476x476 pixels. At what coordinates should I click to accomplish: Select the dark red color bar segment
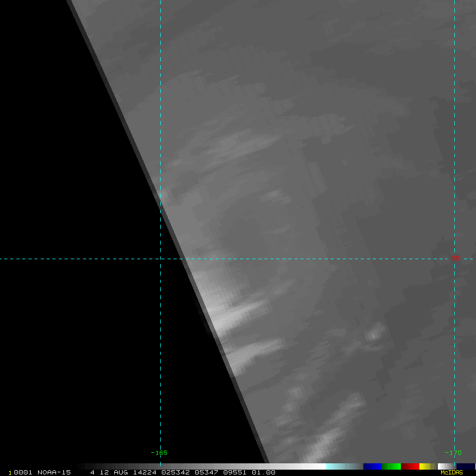pos(410,466)
